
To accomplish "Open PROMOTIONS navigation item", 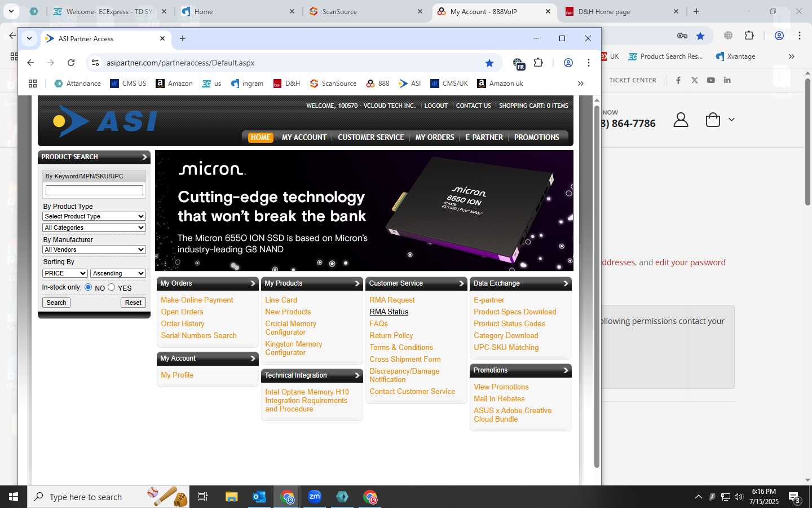I will [537, 137].
